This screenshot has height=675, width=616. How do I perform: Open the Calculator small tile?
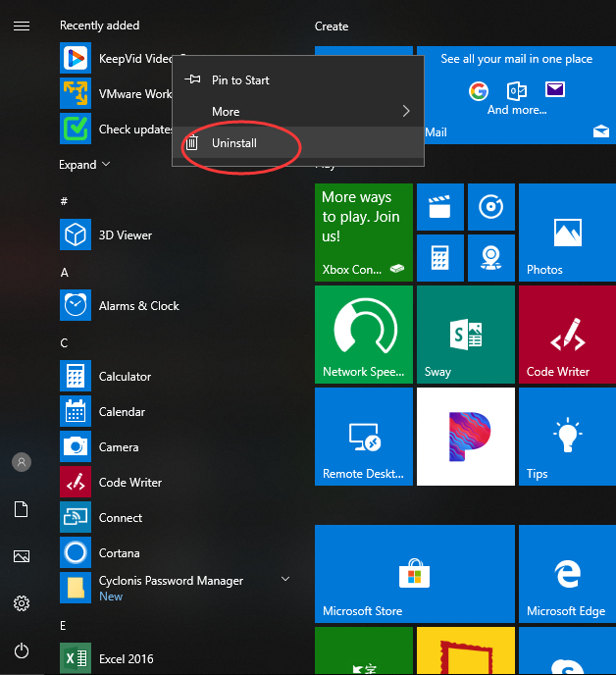click(x=440, y=258)
